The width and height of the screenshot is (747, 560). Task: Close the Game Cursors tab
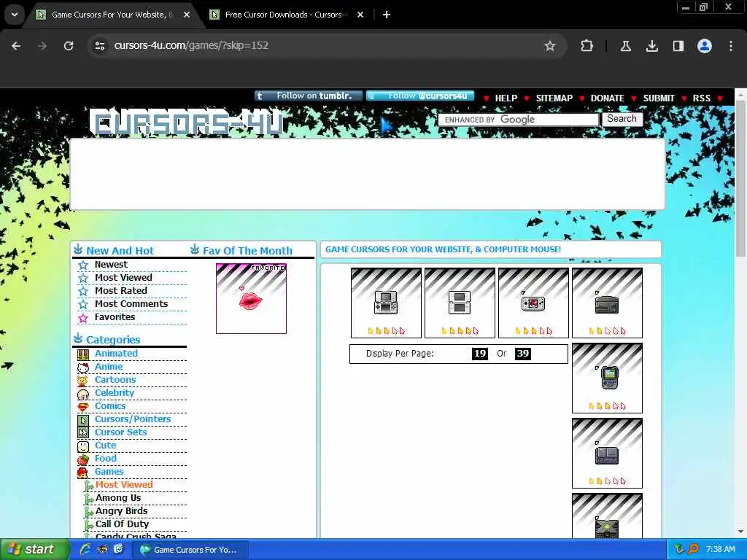pyautogui.click(x=187, y=15)
